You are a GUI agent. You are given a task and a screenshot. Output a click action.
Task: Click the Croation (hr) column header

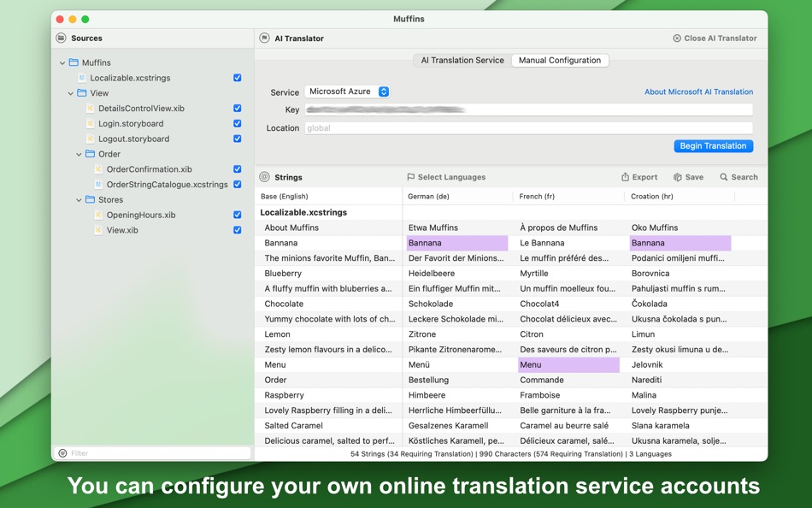point(680,197)
